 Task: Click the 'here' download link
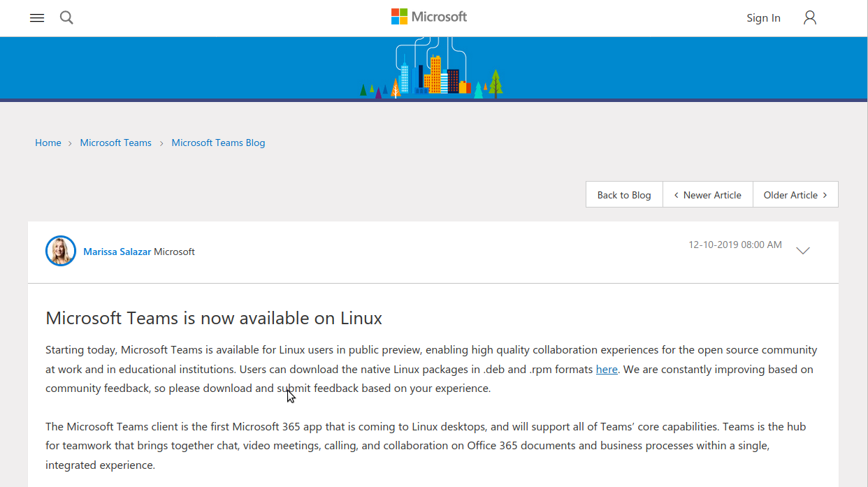(607, 370)
